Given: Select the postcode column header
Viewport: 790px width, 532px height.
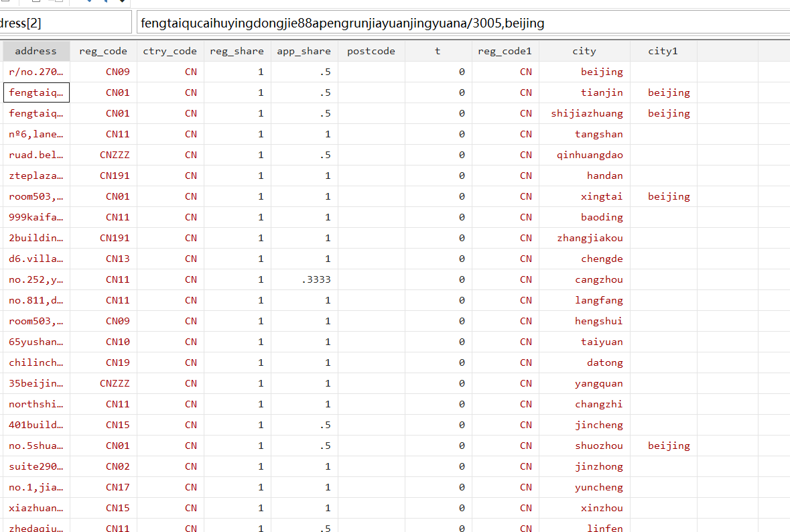Looking at the screenshot, I should tap(371, 51).
